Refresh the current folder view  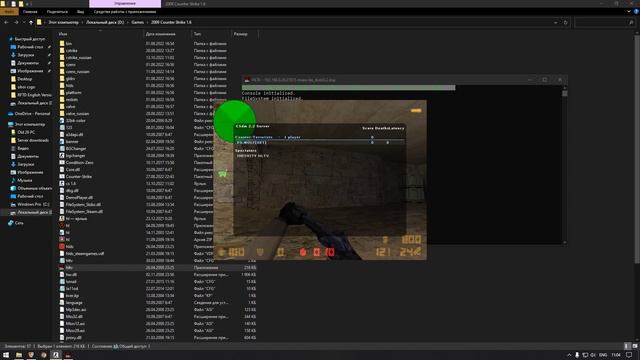(x=565, y=22)
